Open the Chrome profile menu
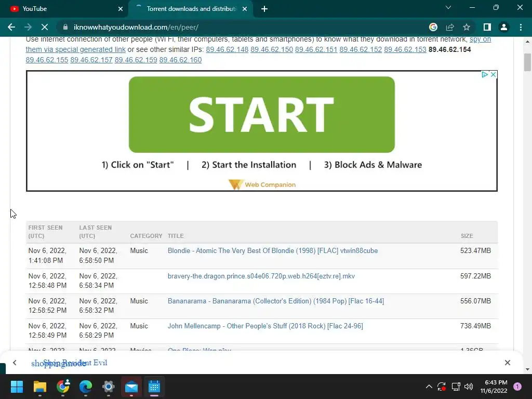The image size is (532, 399). point(504,27)
